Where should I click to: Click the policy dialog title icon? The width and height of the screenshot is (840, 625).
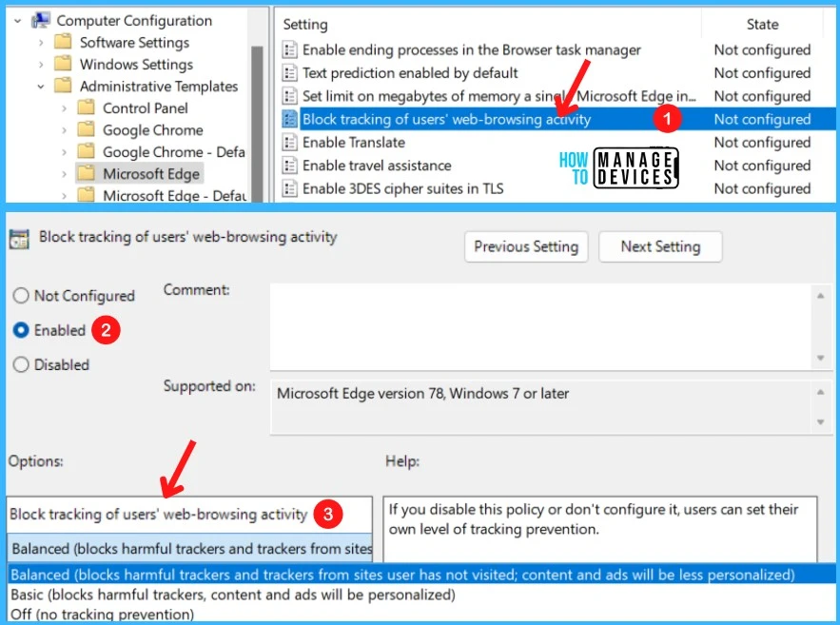[x=19, y=239]
